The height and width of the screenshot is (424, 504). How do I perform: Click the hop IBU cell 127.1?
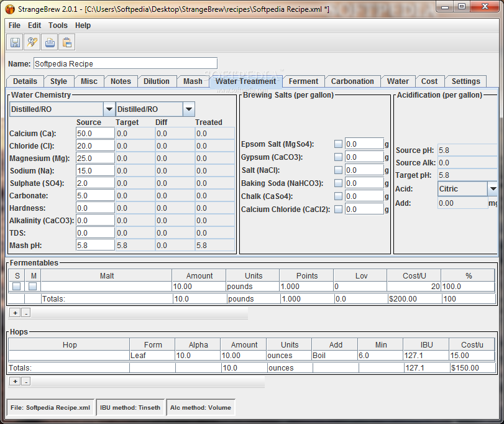(x=426, y=356)
